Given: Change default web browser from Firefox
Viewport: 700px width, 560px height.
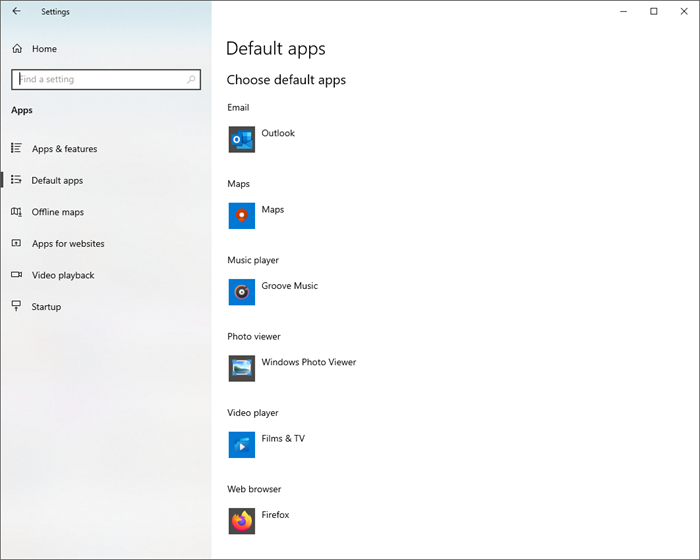Looking at the screenshot, I should coord(259,521).
